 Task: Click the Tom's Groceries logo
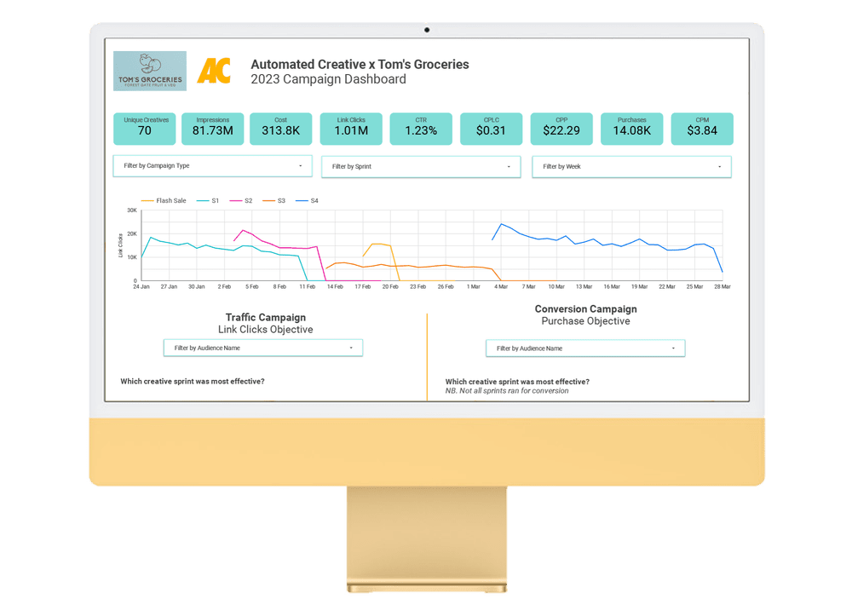149,70
